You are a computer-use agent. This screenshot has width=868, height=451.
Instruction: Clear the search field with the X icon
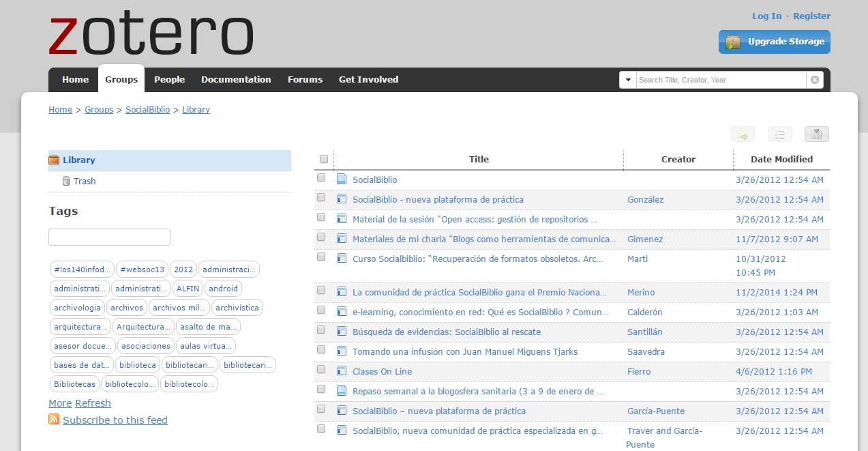(814, 80)
